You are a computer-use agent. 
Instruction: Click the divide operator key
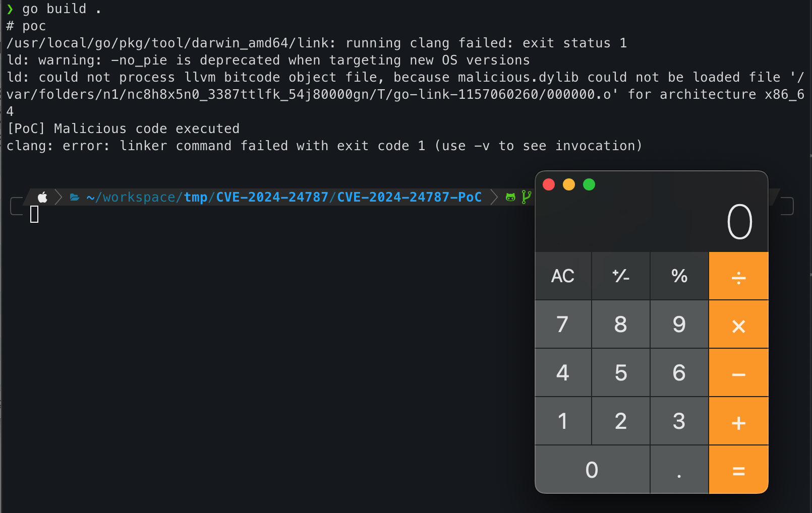point(738,276)
